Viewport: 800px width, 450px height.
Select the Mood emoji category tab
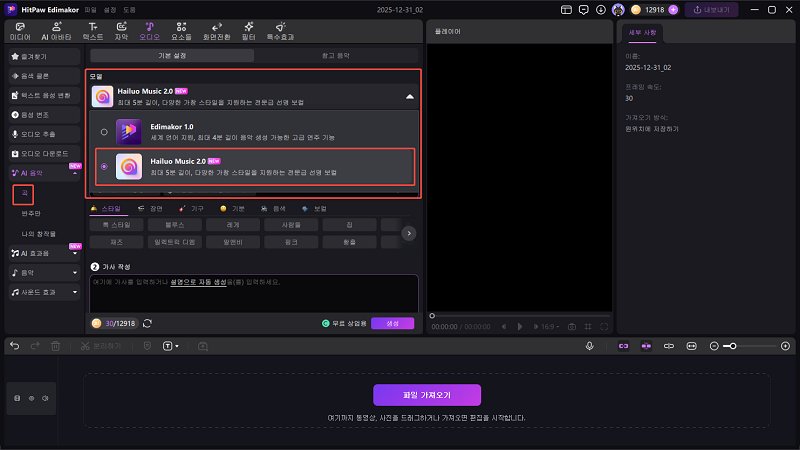click(232, 209)
